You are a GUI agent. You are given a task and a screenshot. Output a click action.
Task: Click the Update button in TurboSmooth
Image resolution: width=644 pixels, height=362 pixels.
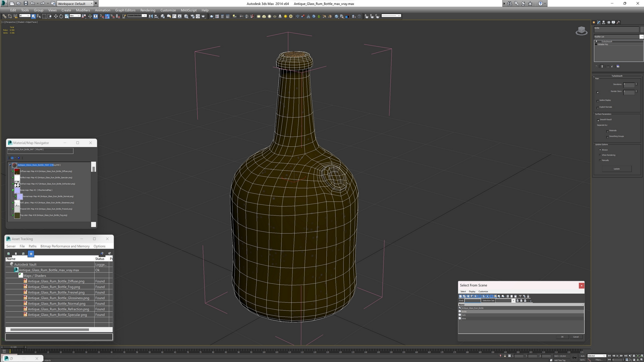616,169
